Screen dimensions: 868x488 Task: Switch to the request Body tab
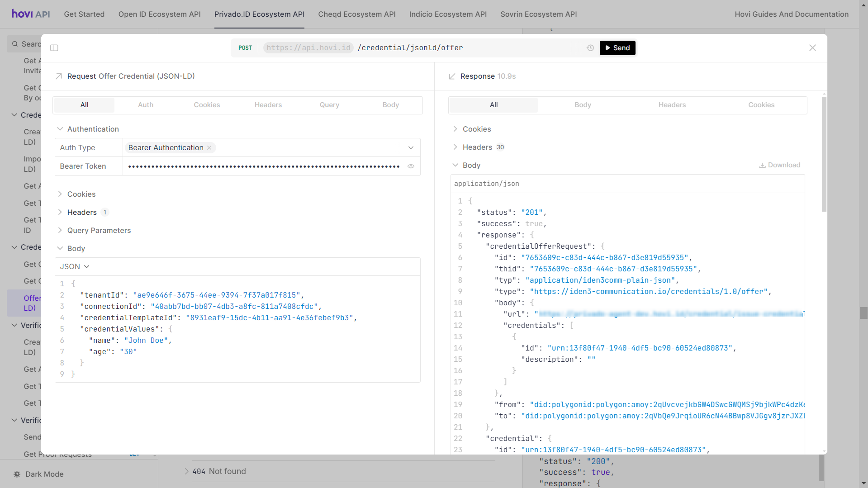coord(390,105)
